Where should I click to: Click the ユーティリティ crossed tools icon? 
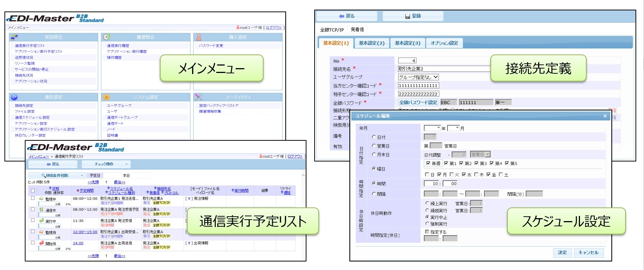199,97
